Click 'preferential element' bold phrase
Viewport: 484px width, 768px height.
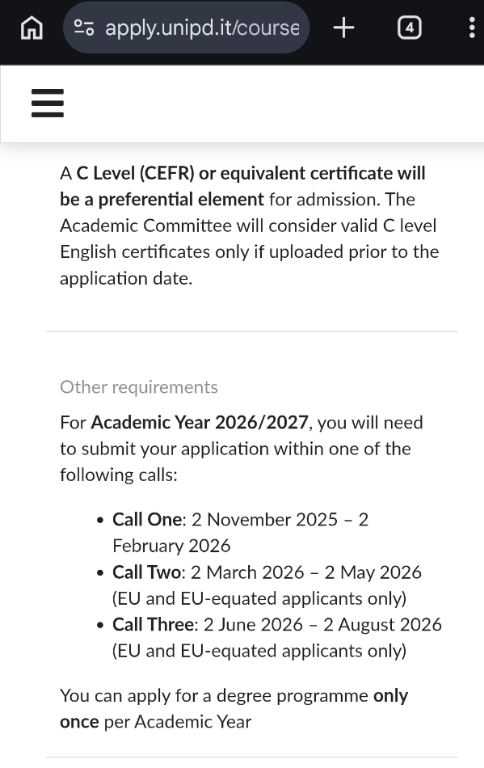[181, 199]
